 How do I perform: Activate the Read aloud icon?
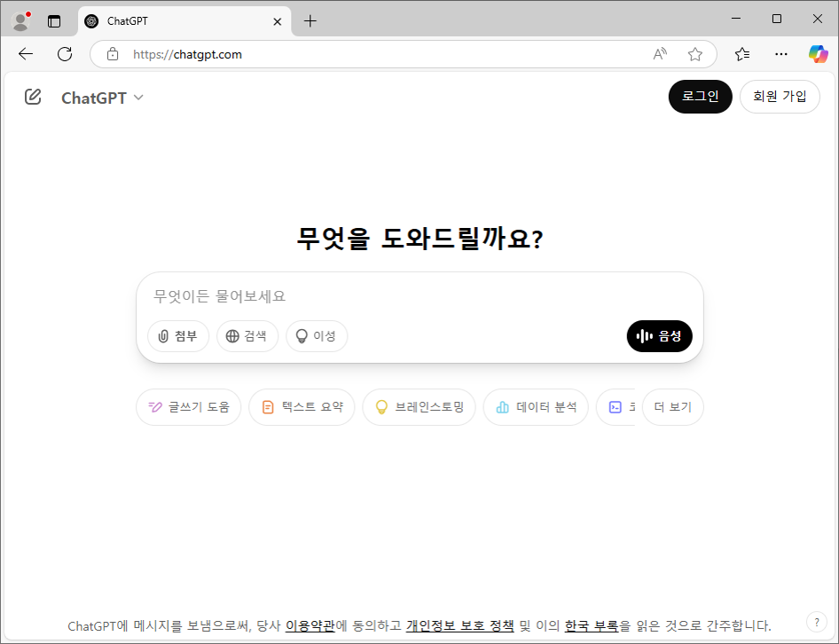[660, 54]
